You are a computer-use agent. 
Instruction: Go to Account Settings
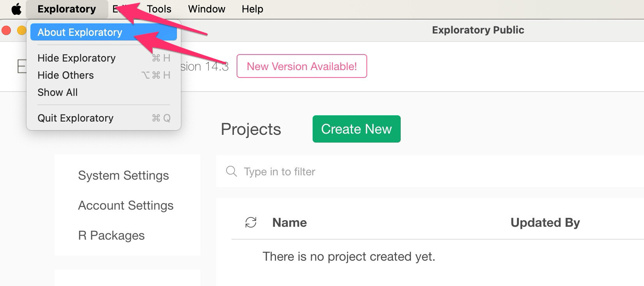point(126,205)
